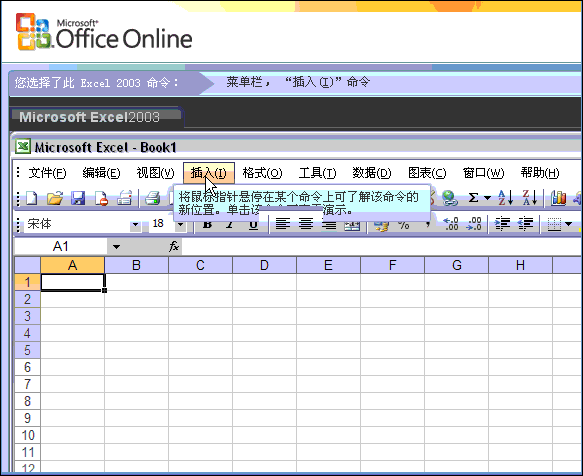Open the 窗口(W) menu
The height and width of the screenshot is (476, 583).
click(483, 173)
